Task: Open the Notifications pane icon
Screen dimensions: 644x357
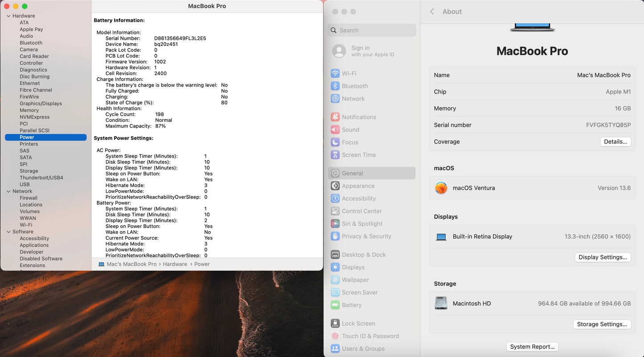Action: (x=335, y=117)
